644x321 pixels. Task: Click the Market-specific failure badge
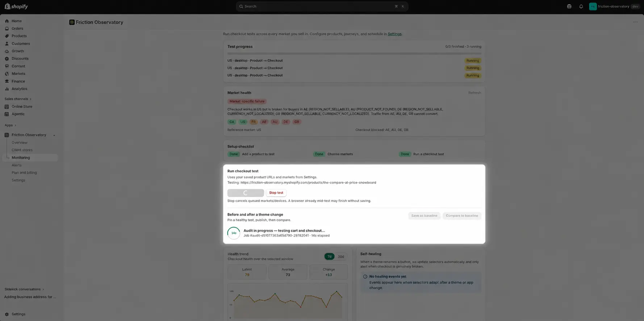point(247,102)
